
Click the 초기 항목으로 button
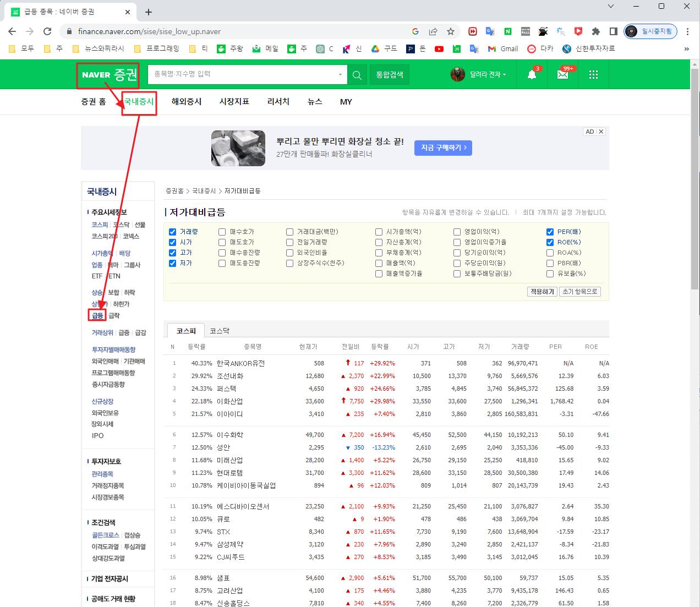[580, 292]
